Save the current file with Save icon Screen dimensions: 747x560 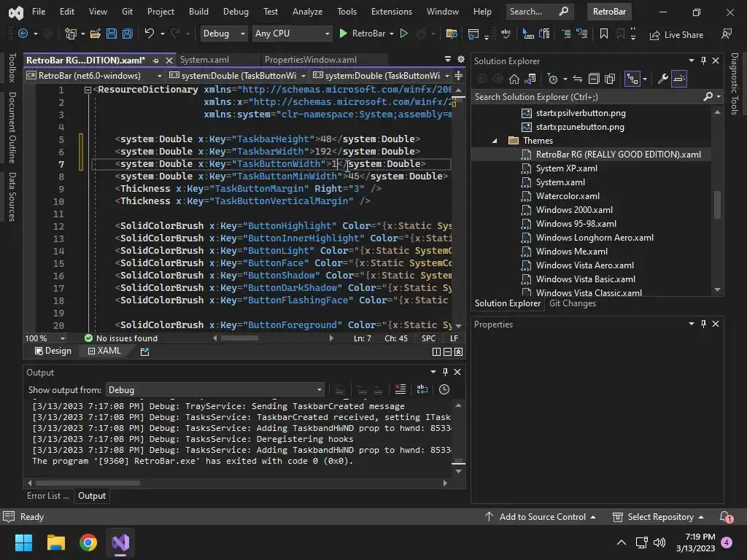tap(112, 34)
